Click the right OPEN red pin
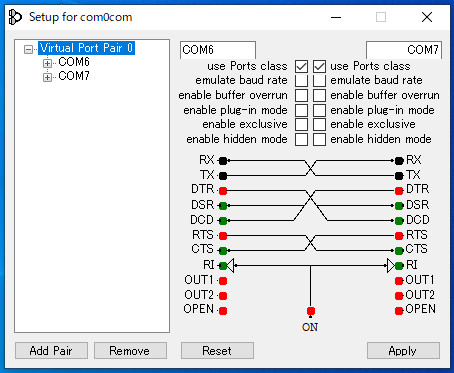This screenshot has width=454, height=373. pos(399,311)
